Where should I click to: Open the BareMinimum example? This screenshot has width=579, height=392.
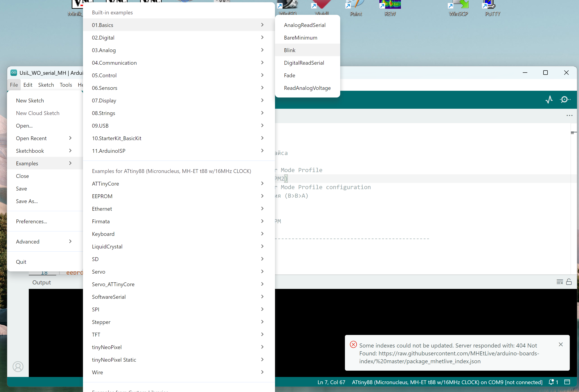click(x=307, y=38)
